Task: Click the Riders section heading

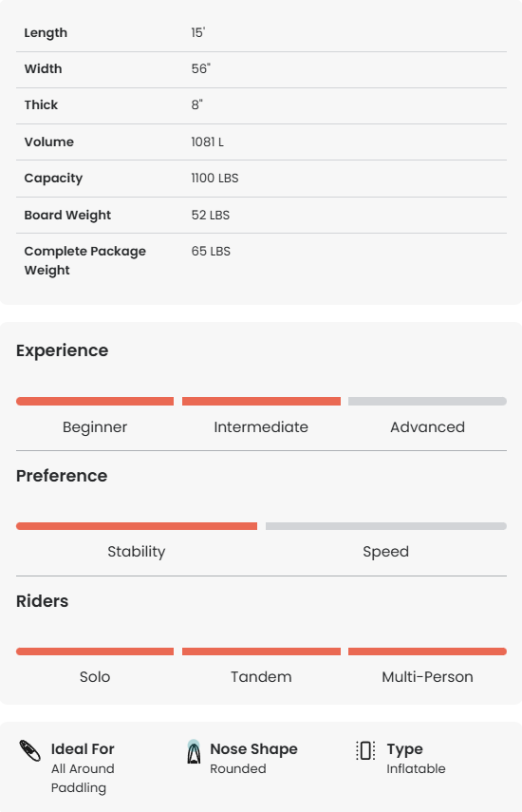Action: [42, 601]
